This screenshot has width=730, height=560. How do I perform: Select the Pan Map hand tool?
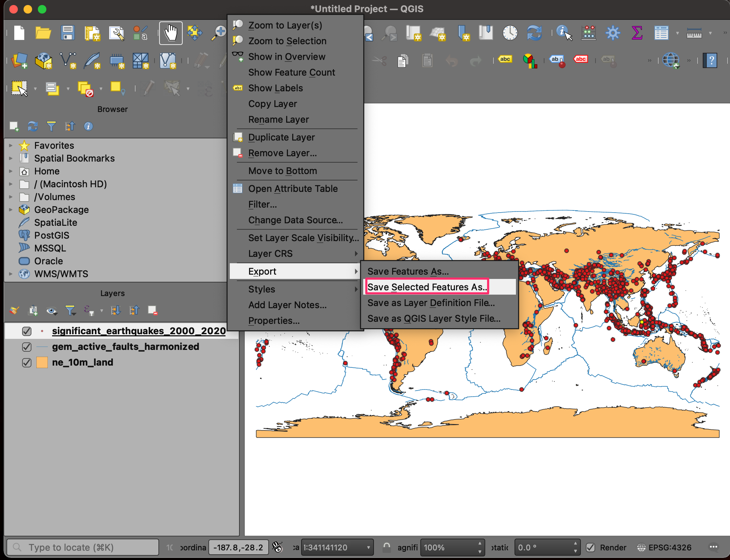coord(171,33)
